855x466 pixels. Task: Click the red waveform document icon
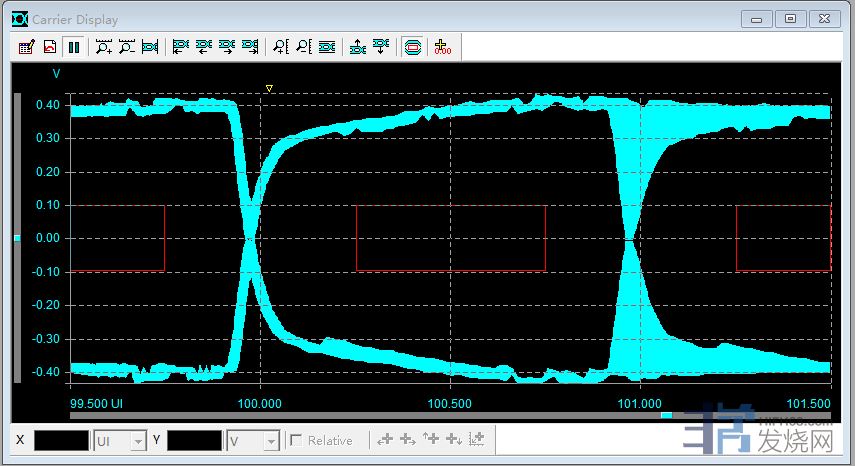coord(49,46)
